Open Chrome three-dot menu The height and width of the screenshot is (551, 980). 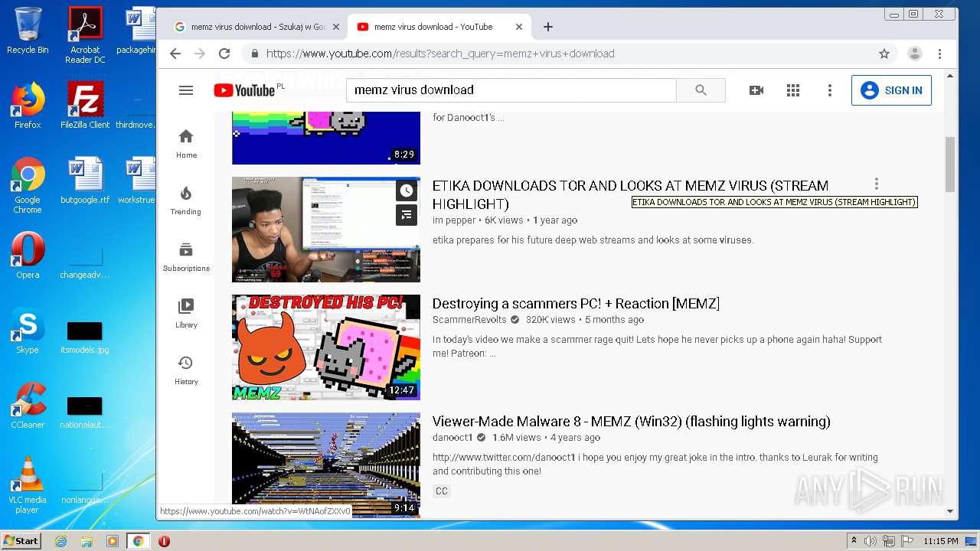tap(940, 54)
